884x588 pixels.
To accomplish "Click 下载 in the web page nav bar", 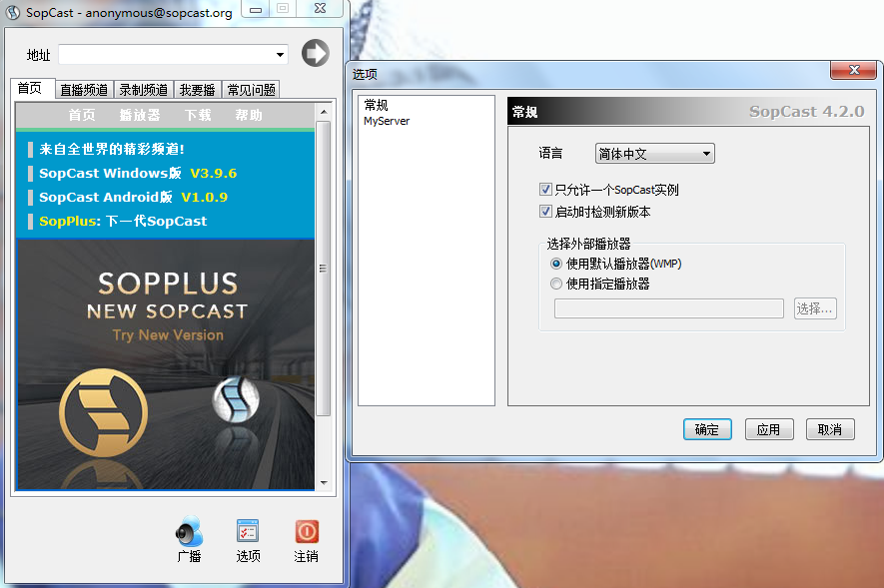I will pos(198,115).
